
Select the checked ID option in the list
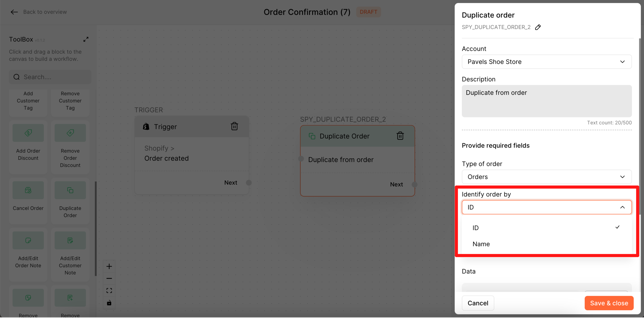click(475, 228)
